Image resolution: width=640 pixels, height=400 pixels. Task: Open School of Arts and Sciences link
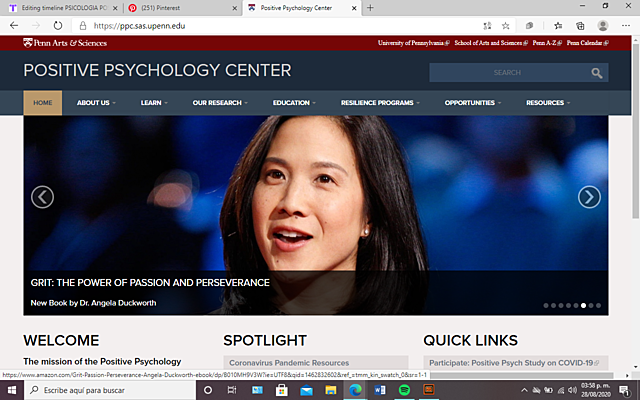(491, 43)
